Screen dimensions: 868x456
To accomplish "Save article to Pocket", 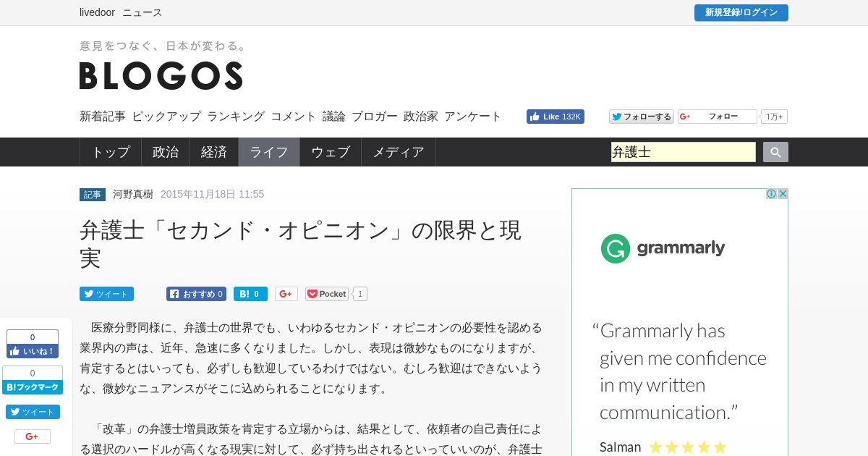I will coord(327,294).
